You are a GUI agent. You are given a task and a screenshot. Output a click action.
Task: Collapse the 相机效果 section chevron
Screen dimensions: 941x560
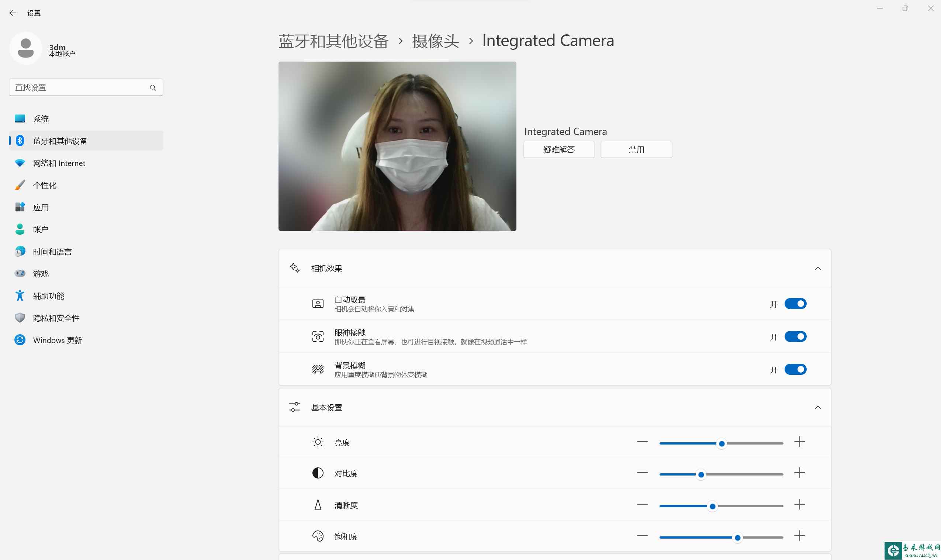[817, 268]
